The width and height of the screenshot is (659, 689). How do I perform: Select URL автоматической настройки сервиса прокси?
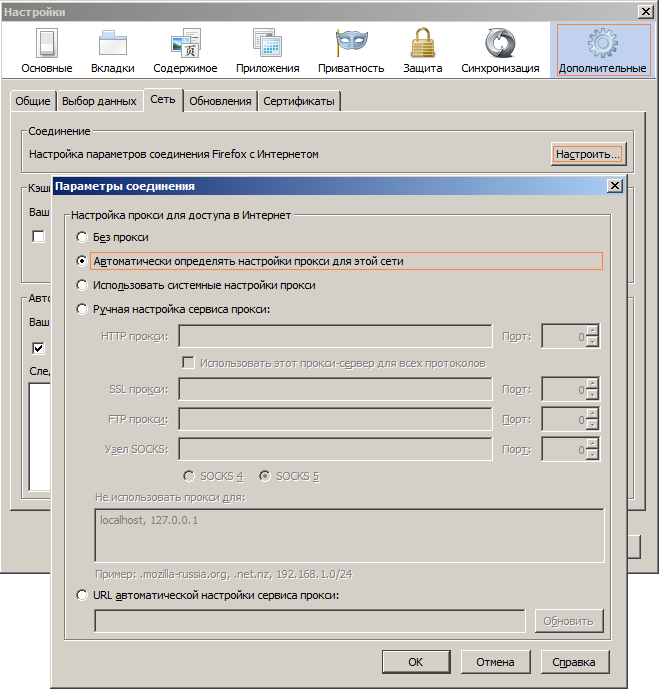pyautogui.click(x=82, y=595)
